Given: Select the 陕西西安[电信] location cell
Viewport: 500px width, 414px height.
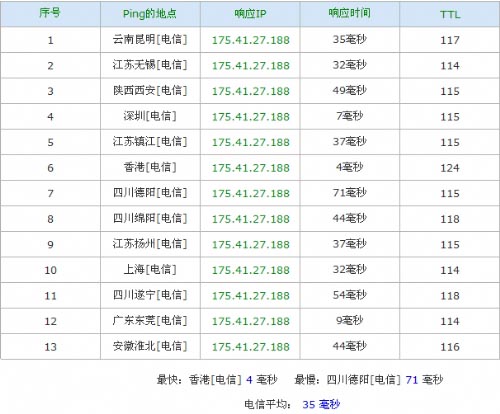Looking at the screenshot, I should pos(150,91).
